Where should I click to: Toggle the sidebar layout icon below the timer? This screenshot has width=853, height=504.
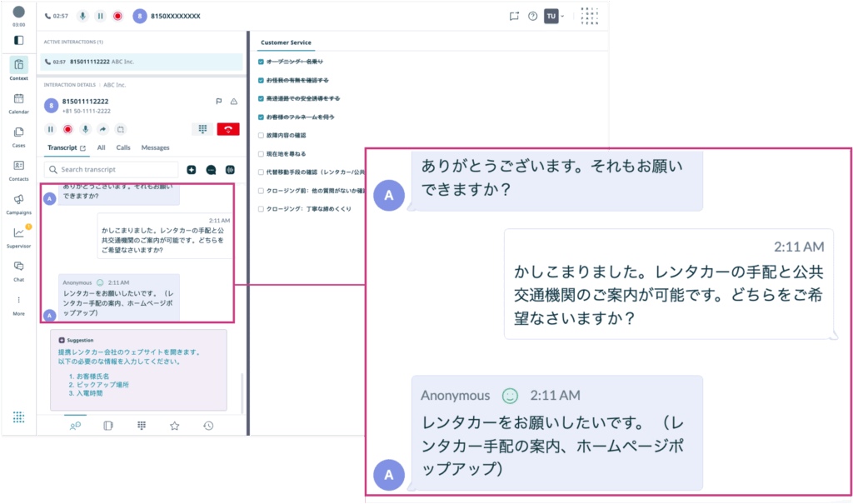18,40
